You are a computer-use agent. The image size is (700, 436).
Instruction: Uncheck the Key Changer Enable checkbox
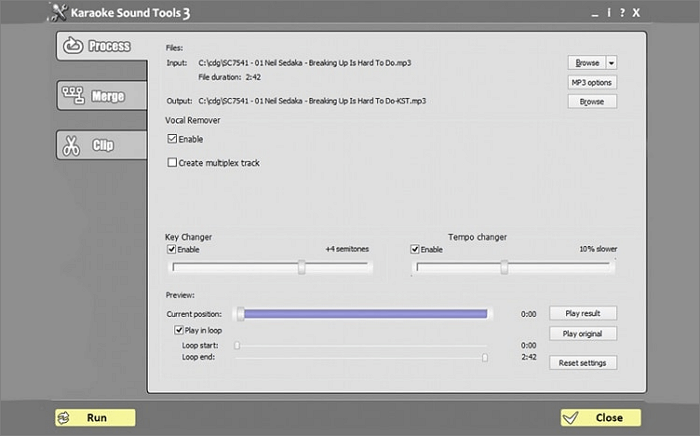point(172,249)
